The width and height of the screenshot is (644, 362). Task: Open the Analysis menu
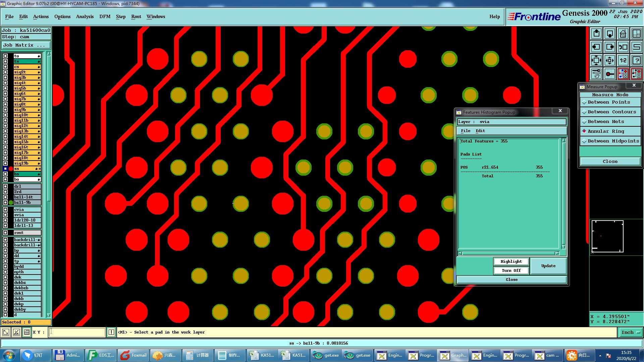pyautogui.click(x=85, y=16)
